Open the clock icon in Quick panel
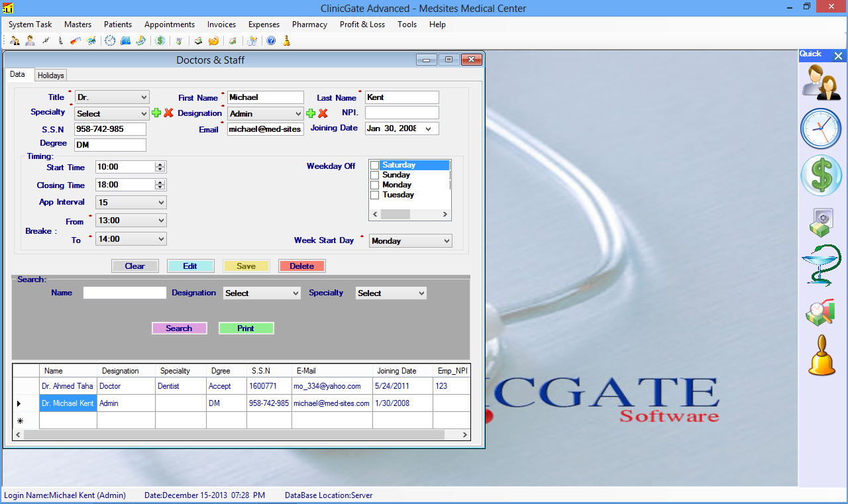 click(821, 129)
